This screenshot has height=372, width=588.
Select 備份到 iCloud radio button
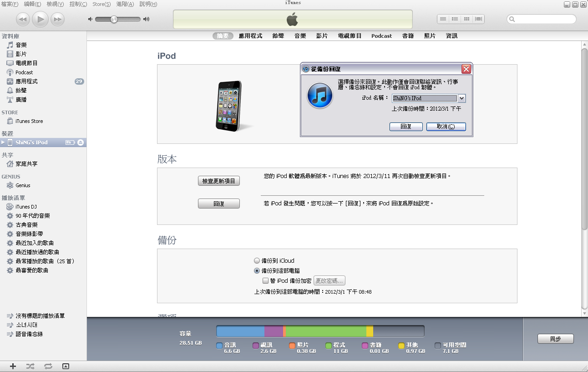(257, 261)
